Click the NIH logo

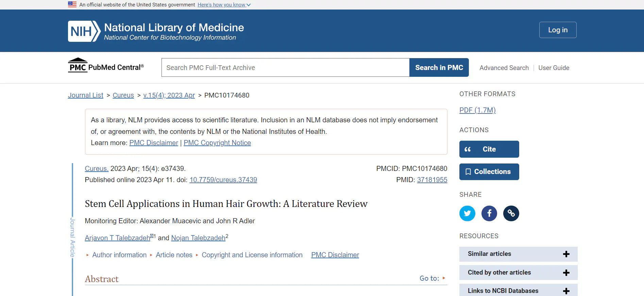[x=84, y=31]
